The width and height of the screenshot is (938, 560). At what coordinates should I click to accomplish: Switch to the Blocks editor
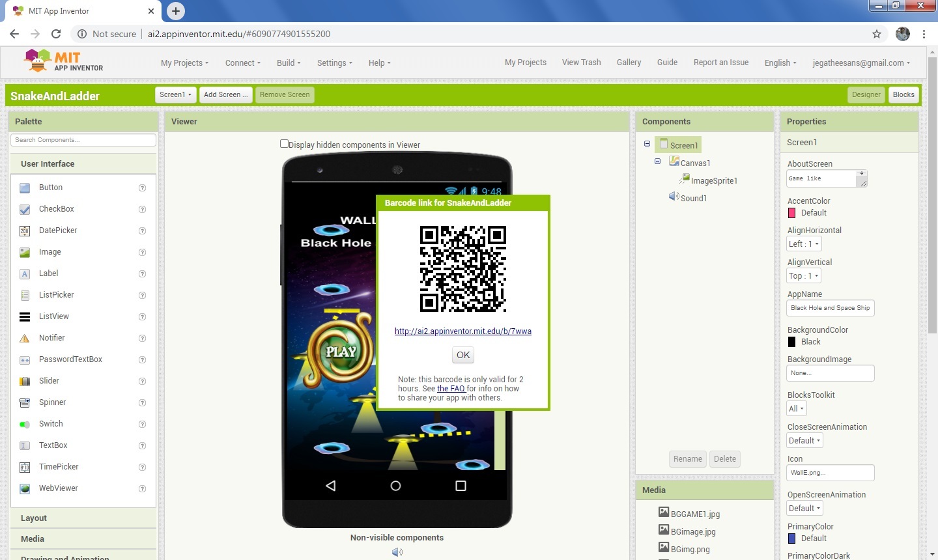coord(903,94)
